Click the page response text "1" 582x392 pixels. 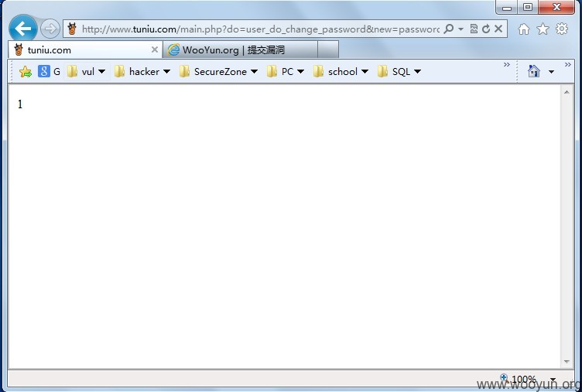[x=20, y=104]
